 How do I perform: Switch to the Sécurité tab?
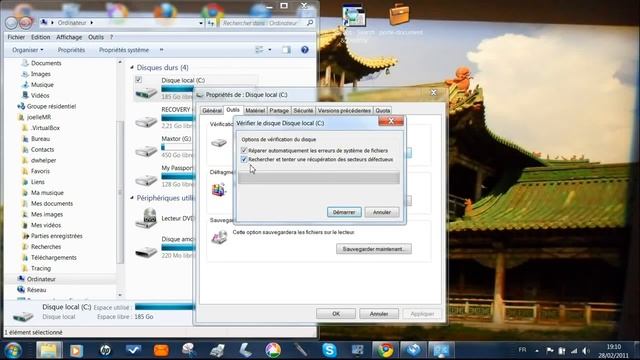(x=303, y=111)
